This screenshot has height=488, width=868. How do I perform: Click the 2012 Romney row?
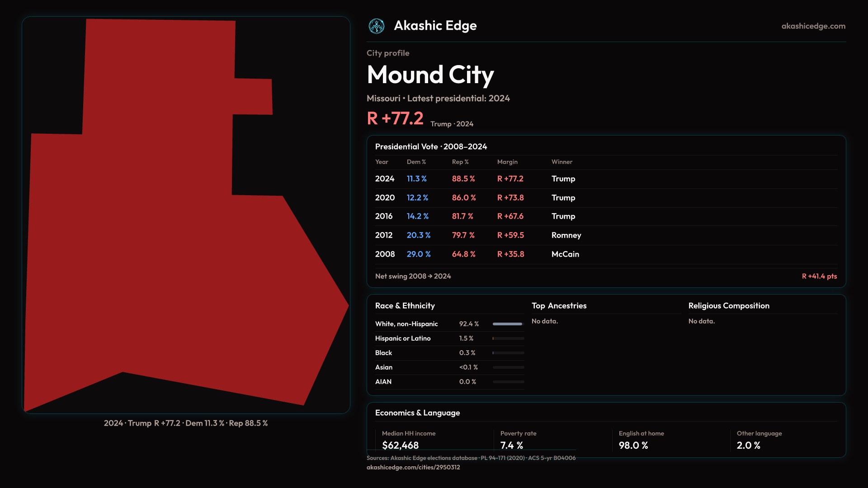pyautogui.click(x=606, y=235)
